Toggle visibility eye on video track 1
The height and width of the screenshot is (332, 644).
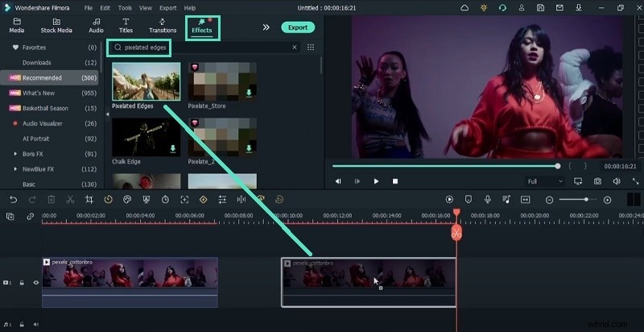35,283
